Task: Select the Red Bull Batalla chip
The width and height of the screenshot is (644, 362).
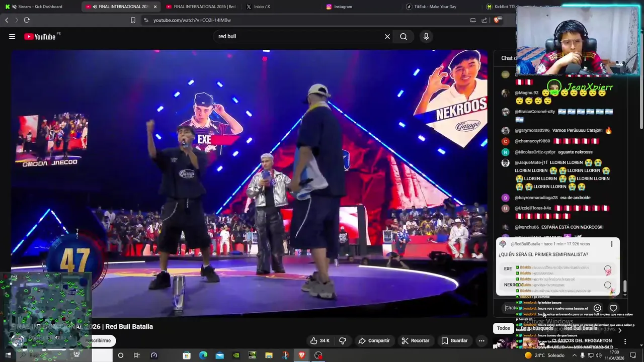Action: [581, 328]
